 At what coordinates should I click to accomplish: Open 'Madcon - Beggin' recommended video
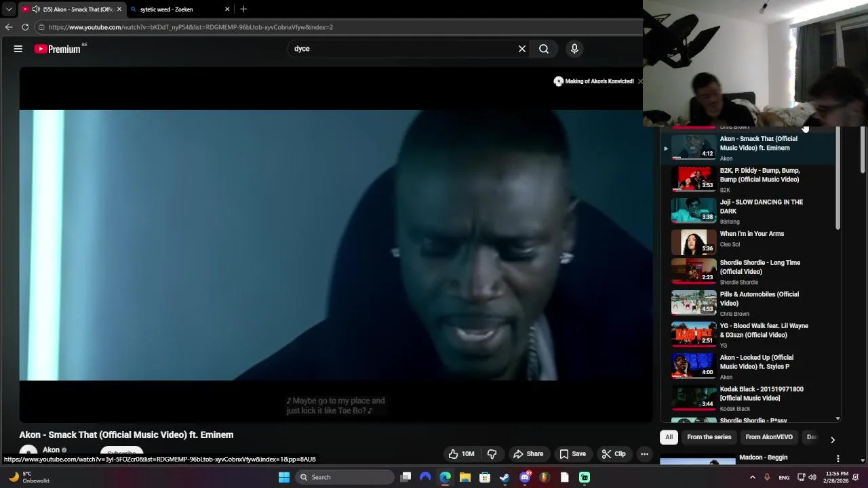pos(764,457)
